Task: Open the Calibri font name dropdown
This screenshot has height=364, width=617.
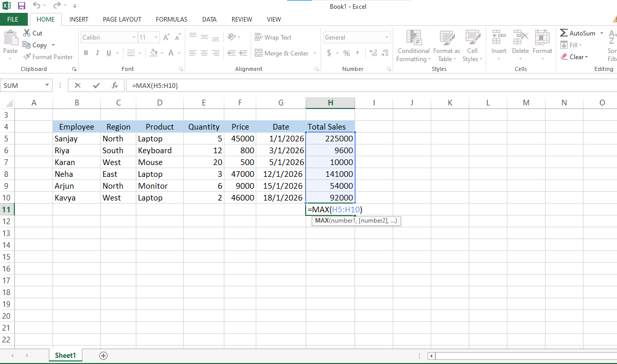Action: [134, 38]
